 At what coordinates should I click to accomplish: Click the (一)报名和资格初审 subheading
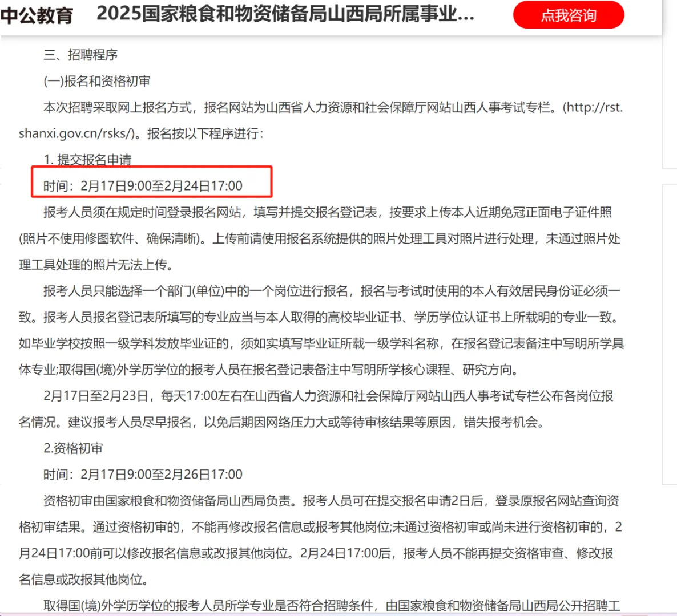pyautogui.click(x=96, y=81)
